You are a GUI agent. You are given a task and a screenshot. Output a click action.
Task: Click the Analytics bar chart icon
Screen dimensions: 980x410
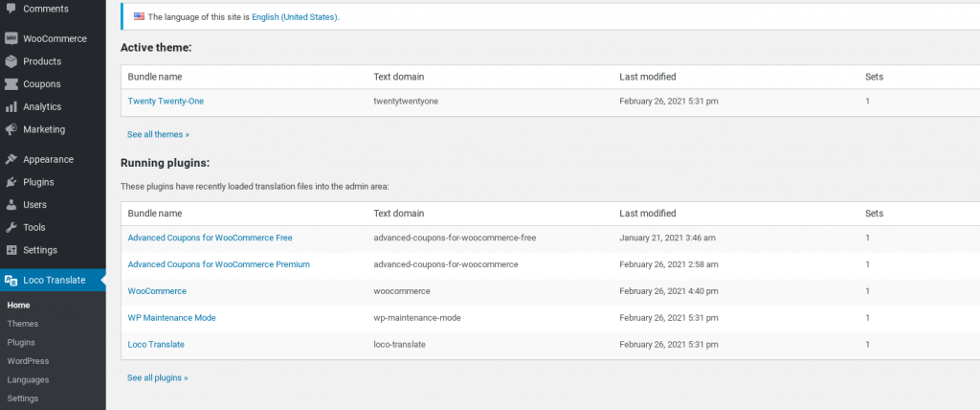click(x=11, y=107)
